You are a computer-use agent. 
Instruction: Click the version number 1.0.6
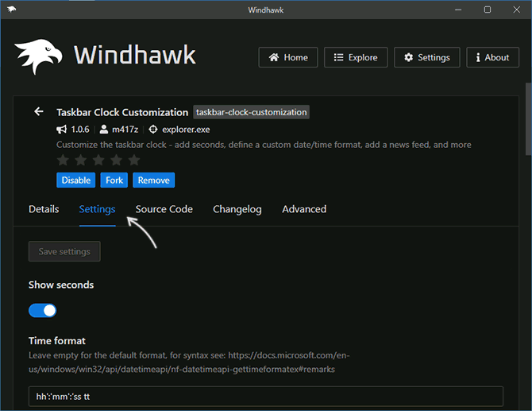coord(80,130)
